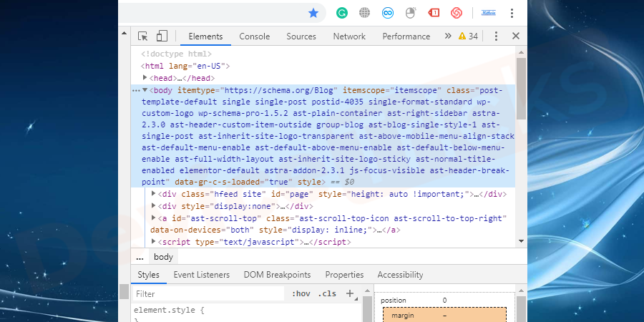Open the Properties tab

[x=344, y=275]
